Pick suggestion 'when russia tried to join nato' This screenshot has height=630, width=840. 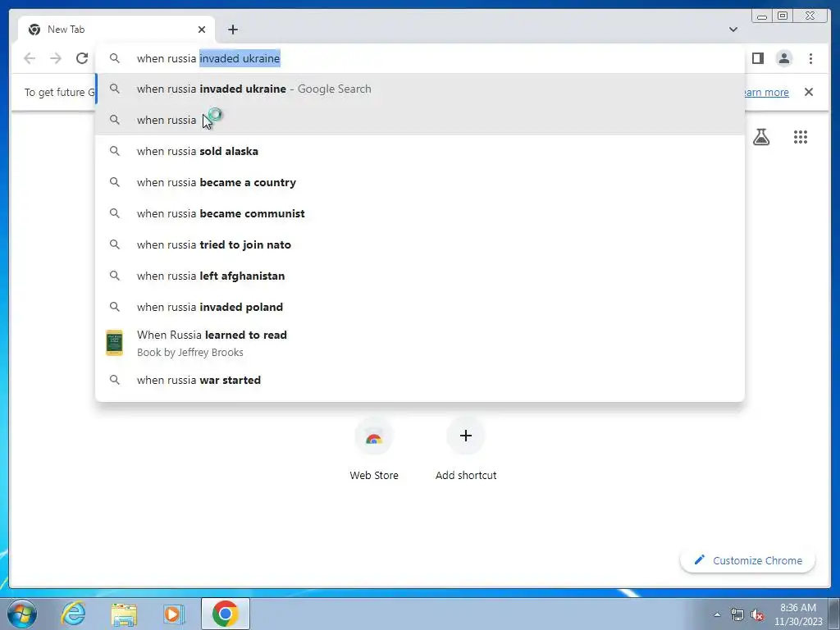tap(420, 244)
